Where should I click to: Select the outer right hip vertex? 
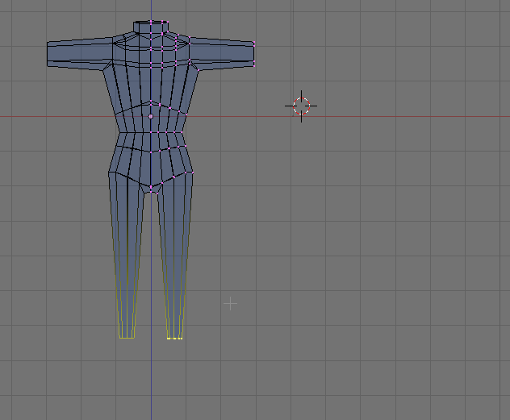pyautogui.click(x=193, y=173)
